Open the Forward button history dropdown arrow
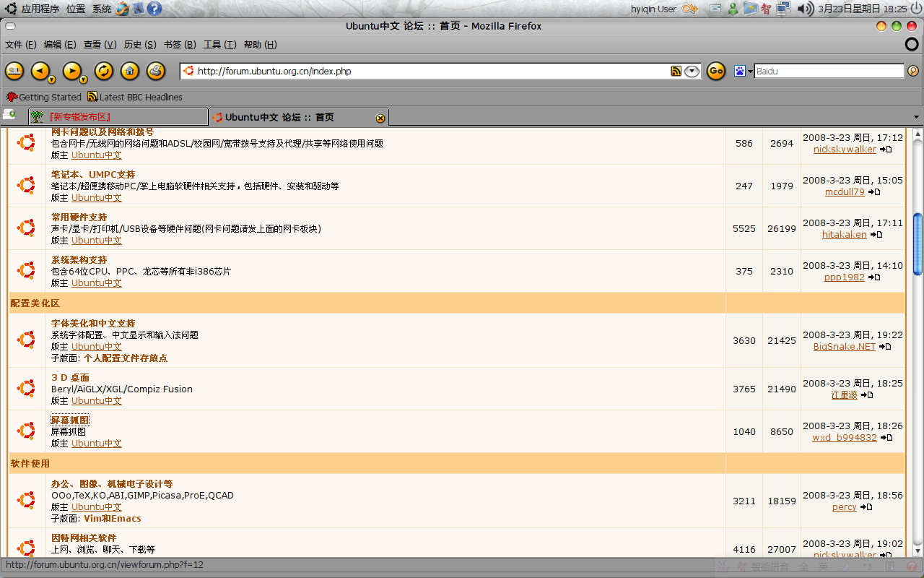 pyautogui.click(x=84, y=79)
